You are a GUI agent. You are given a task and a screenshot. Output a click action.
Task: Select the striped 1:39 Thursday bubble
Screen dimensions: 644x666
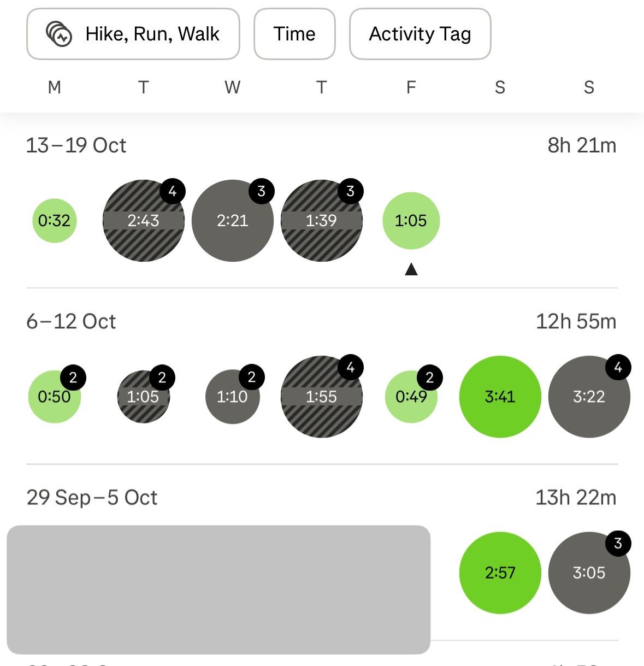321,221
